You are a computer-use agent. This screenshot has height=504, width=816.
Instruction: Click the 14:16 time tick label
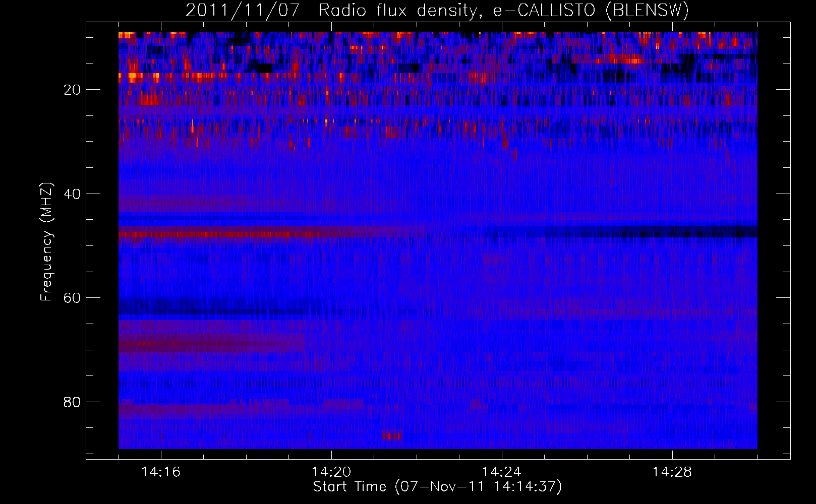coord(161,472)
